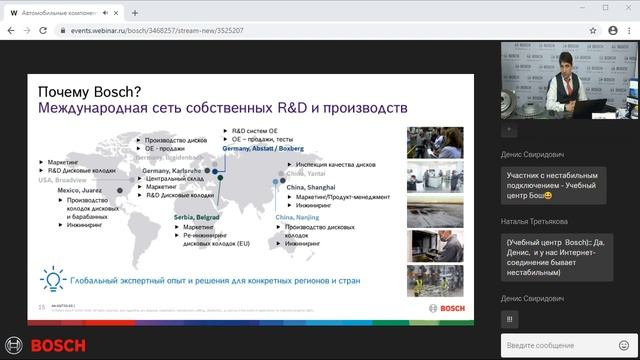Image resolution: width=640 pixels, height=360 pixels.
Task: Click the presenter webcam video
Action: (569, 80)
